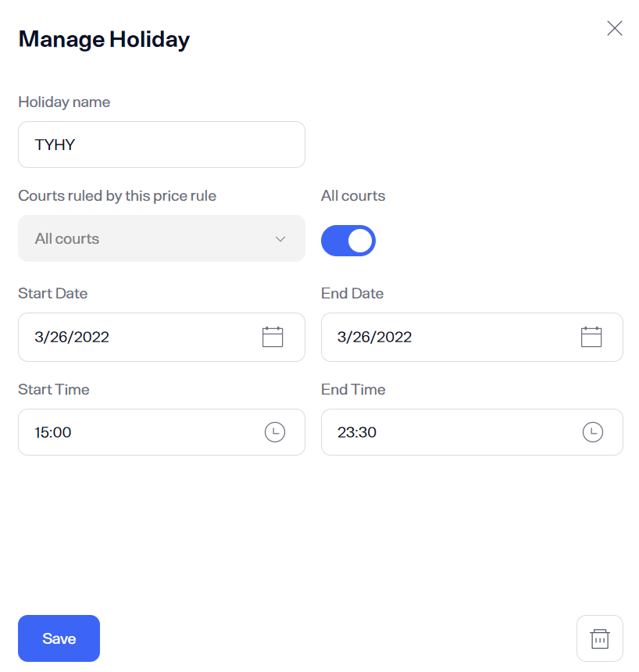Image resolution: width=639 pixels, height=672 pixels.
Task: Open the End Date calendar picker
Action: (x=591, y=336)
